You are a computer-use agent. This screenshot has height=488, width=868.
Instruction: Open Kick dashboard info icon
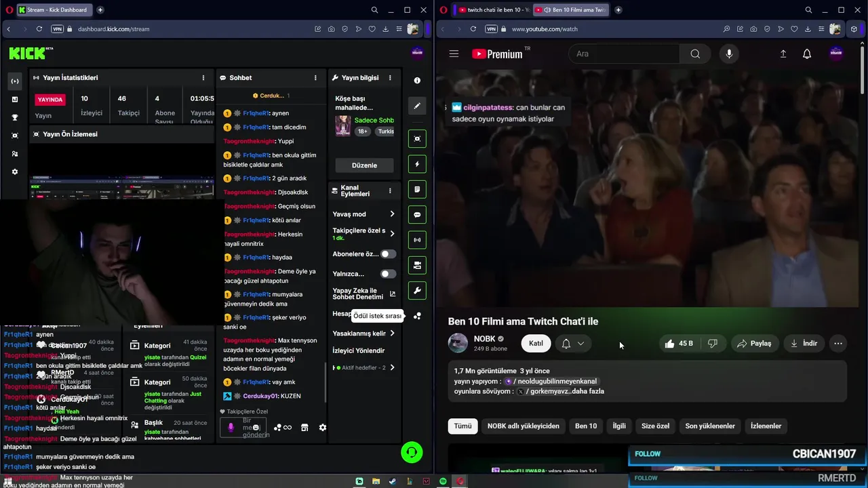click(x=417, y=80)
